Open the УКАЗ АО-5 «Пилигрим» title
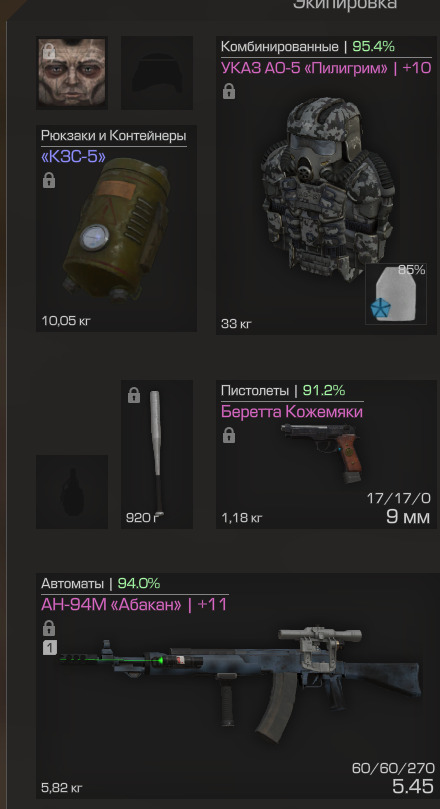Image resolution: width=440 pixels, height=809 pixels. 326,68
